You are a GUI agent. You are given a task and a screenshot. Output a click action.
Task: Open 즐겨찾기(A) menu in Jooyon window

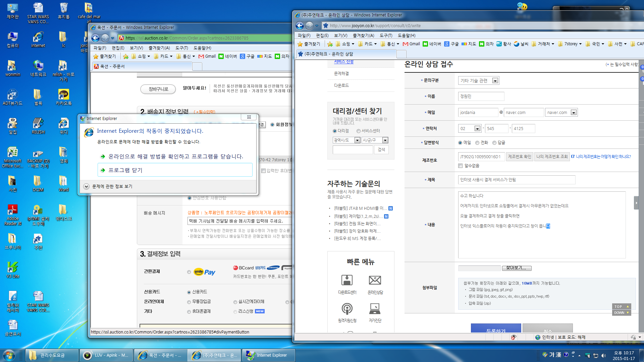click(363, 36)
